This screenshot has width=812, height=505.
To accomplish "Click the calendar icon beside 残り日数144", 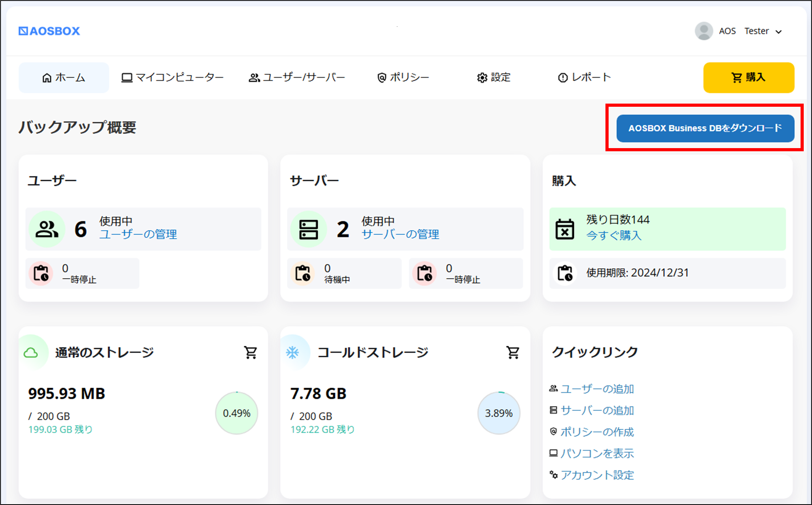I will (x=565, y=229).
